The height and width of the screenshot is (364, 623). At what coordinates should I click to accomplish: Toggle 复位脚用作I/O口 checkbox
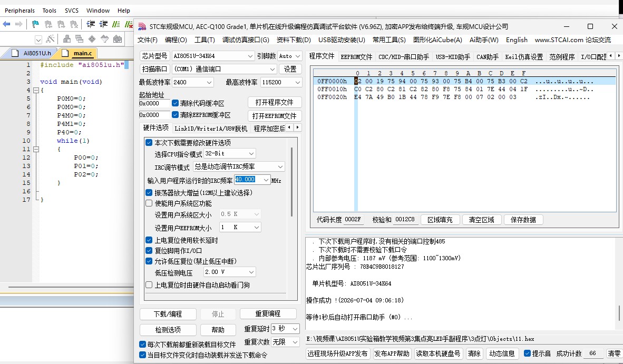click(149, 250)
